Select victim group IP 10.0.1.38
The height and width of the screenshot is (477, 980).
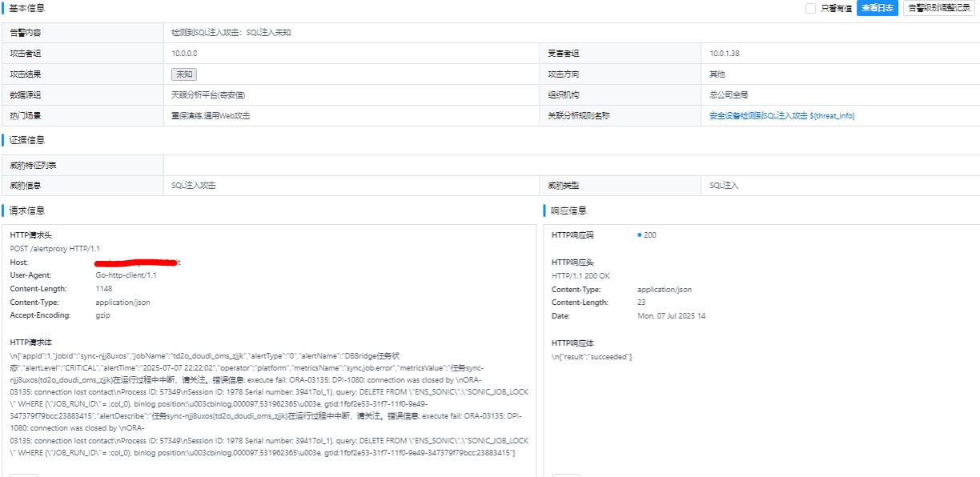(x=725, y=54)
